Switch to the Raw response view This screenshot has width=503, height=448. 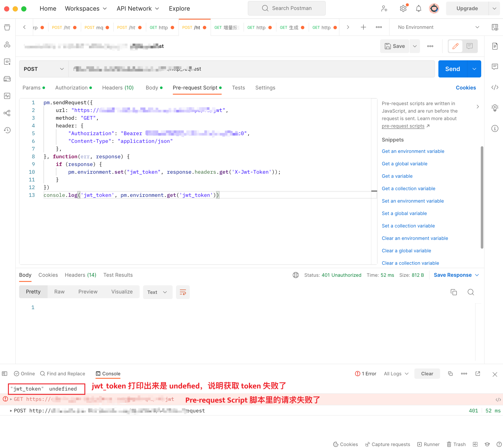tap(59, 292)
